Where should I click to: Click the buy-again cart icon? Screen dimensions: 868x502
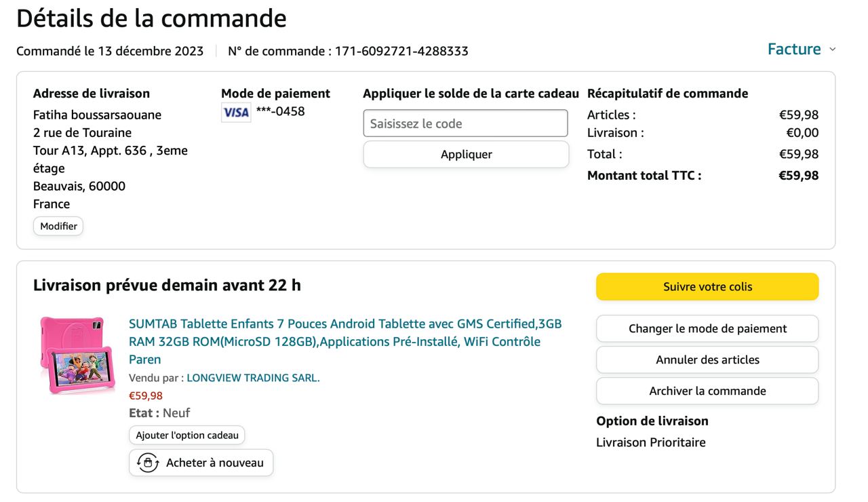point(147,463)
